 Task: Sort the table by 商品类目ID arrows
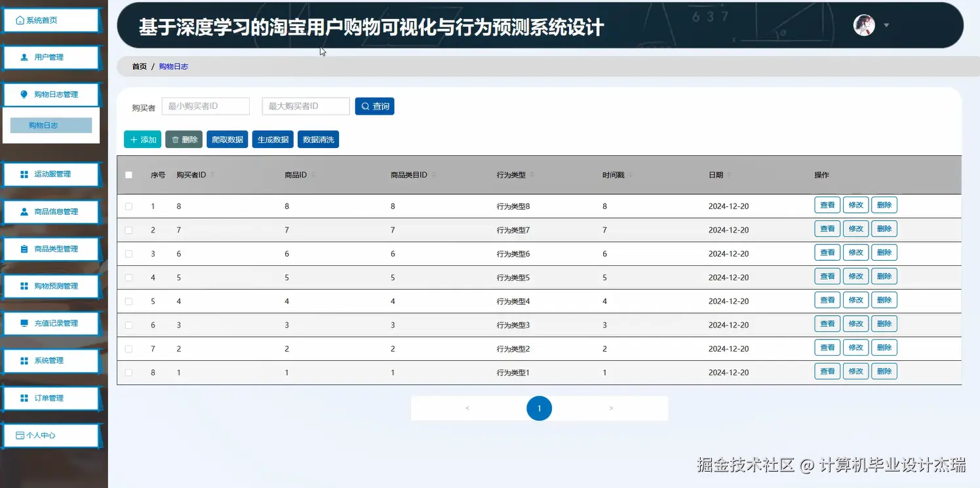pos(433,175)
